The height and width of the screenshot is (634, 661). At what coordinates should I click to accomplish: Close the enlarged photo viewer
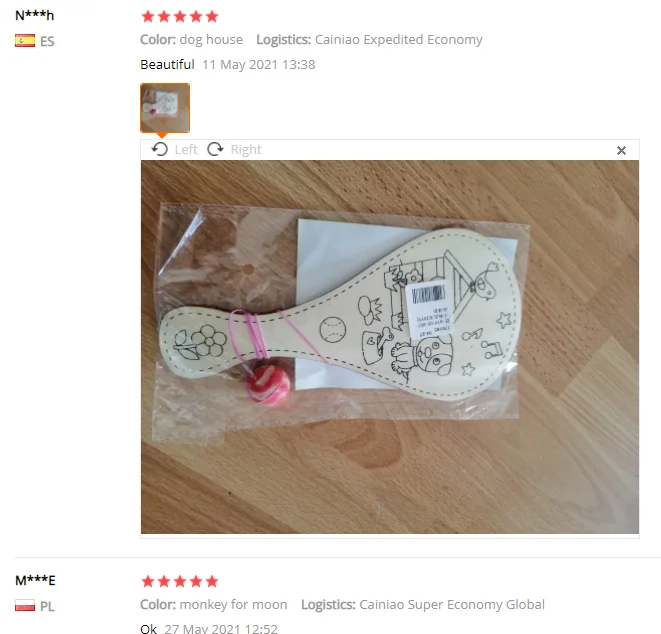[621, 150]
